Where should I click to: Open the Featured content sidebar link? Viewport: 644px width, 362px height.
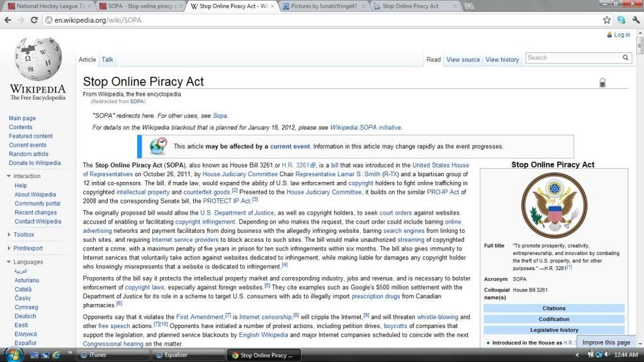[x=31, y=136]
